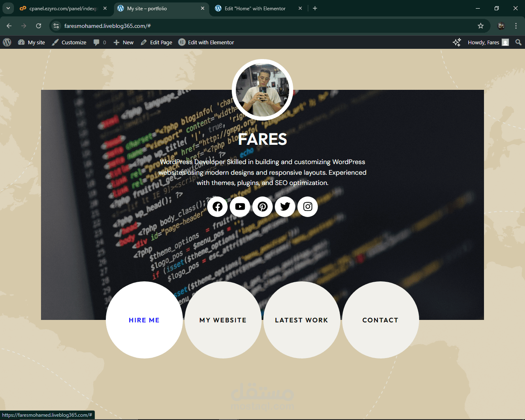Open the My site admin menu

pos(32,42)
